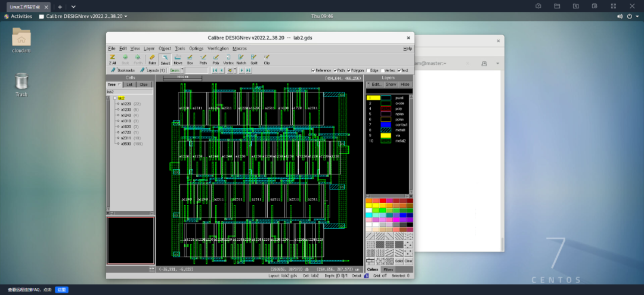The height and width of the screenshot is (295, 644).
Task: Uncheck the Text checkbox
Action: point(399,70)
